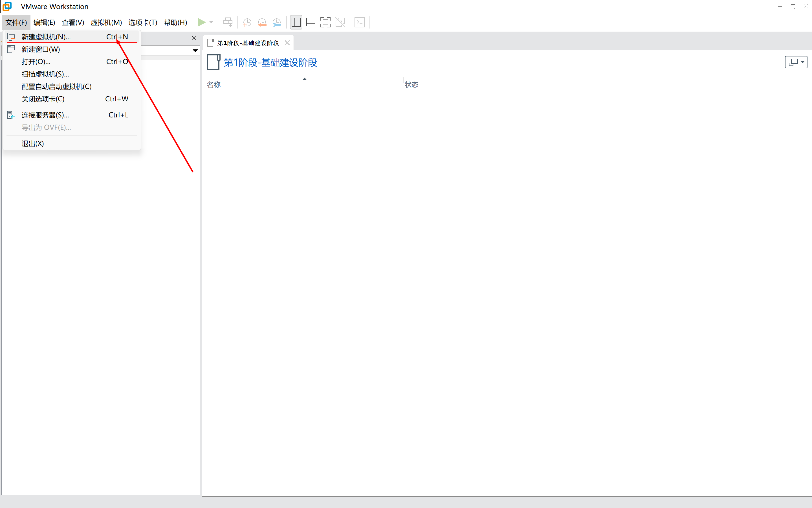
Task: Toggle Unity mode icon
Action: (340, 23)
